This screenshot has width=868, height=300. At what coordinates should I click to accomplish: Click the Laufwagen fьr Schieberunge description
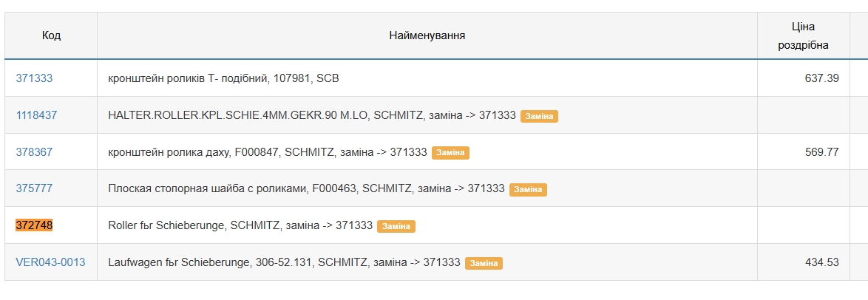[284, 262]
